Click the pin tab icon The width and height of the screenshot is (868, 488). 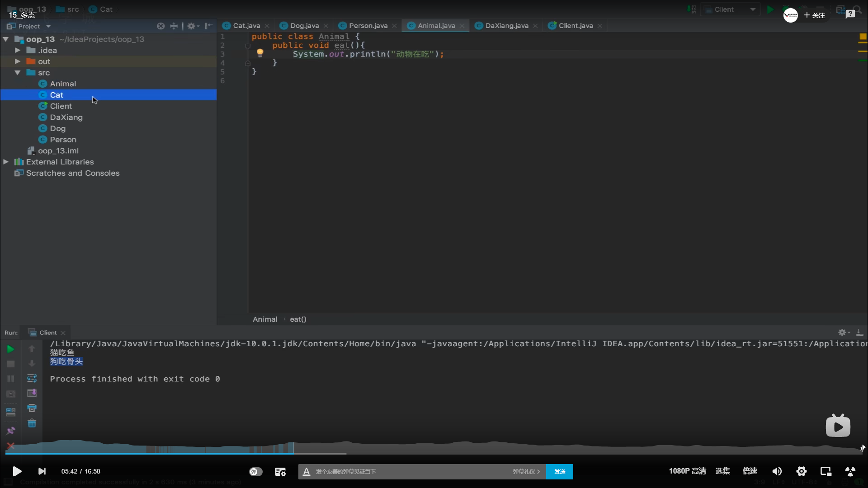pyautogui.click(x=10, y=431)
